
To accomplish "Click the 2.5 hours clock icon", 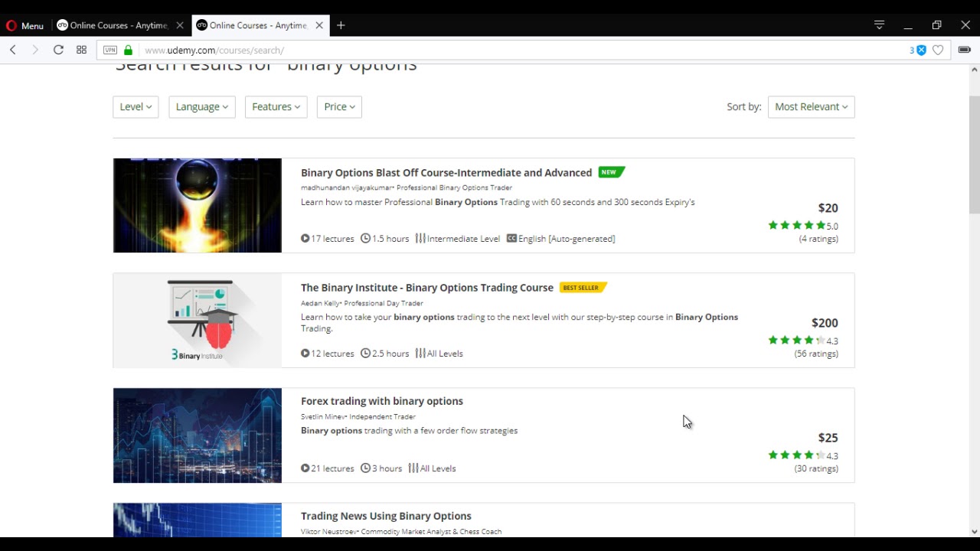I will [x=365, y=353].
